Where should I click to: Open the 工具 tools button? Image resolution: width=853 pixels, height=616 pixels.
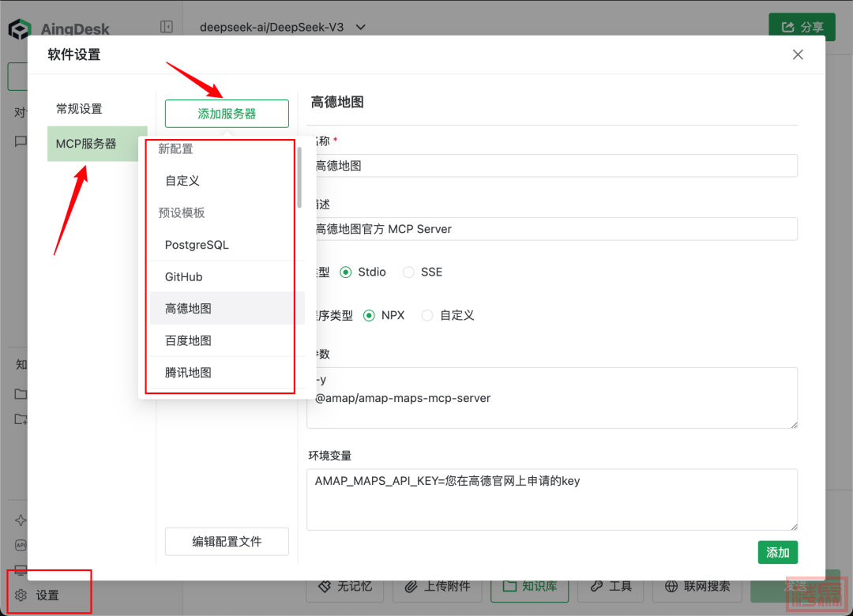pos(611,587)
